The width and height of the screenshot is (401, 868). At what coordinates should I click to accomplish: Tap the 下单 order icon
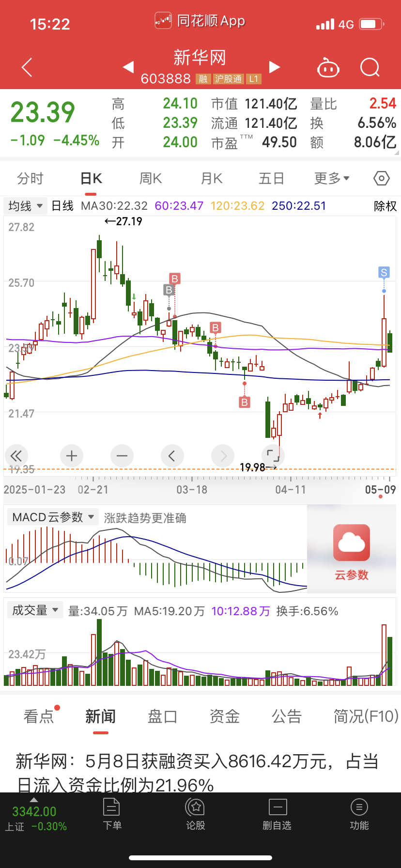tap(112, 814)
